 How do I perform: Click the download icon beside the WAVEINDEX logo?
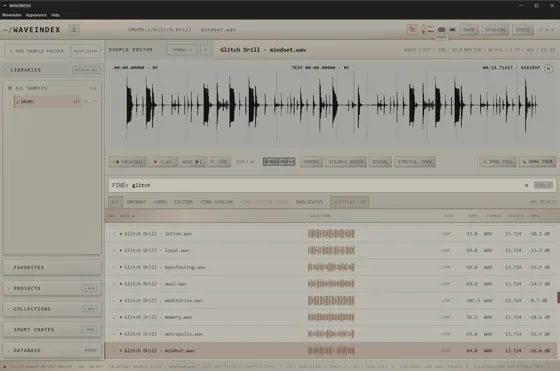click(74, 29)
